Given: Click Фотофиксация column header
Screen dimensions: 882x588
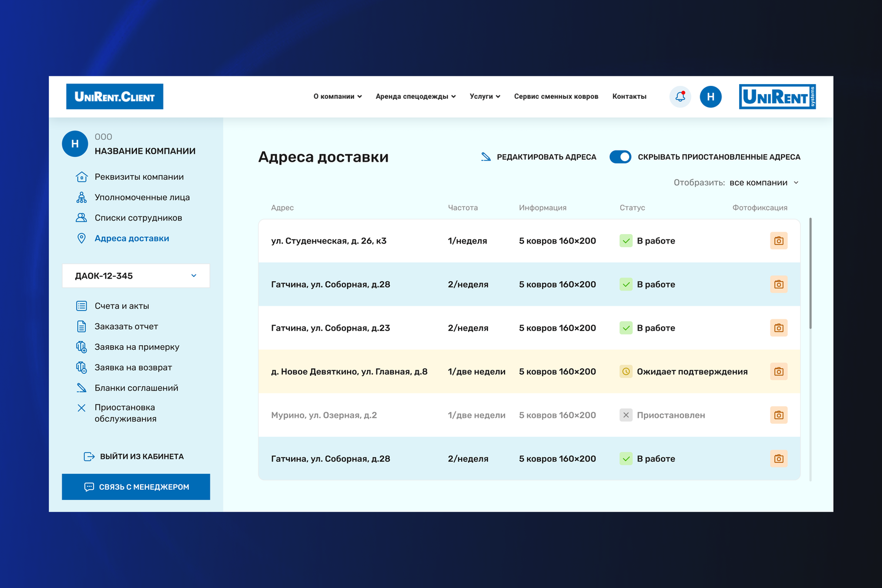Looking at the screenshot, I should click(x=760, y=208).
